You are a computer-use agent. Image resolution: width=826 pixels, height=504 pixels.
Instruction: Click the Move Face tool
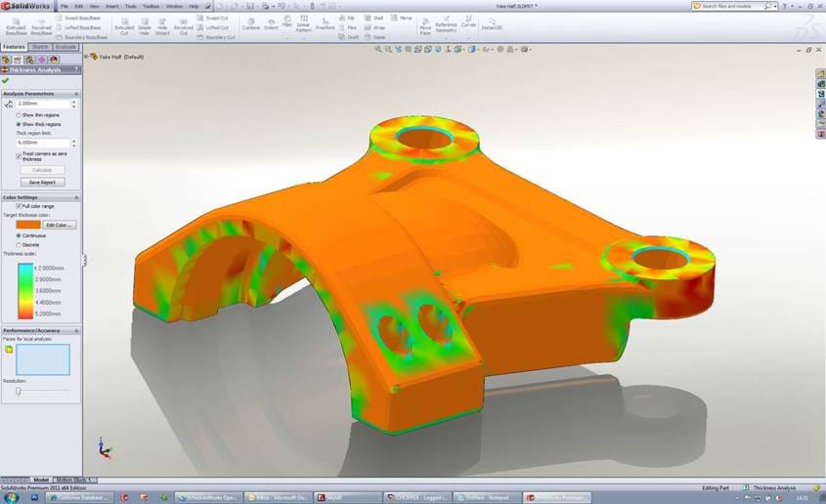click(x=425, y=27)
